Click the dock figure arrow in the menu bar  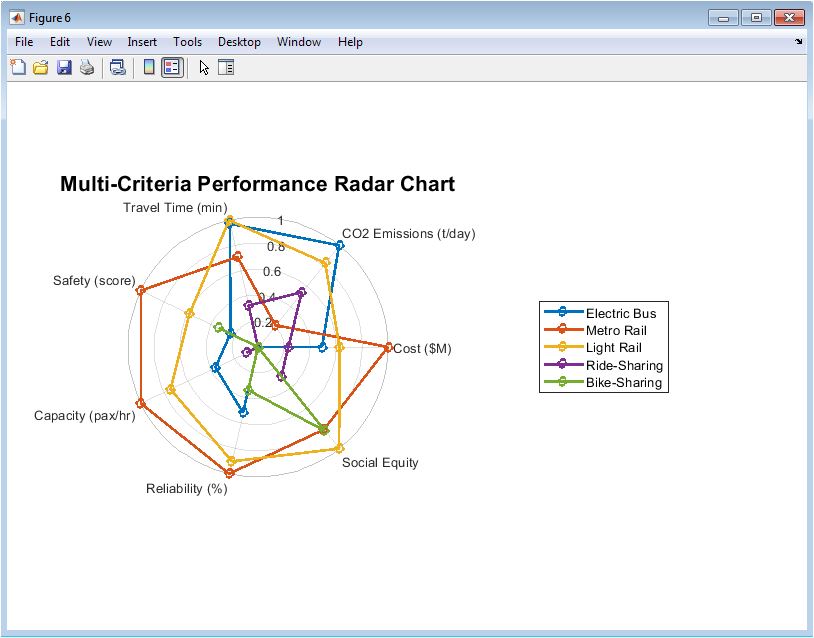(x=798, y=42)
